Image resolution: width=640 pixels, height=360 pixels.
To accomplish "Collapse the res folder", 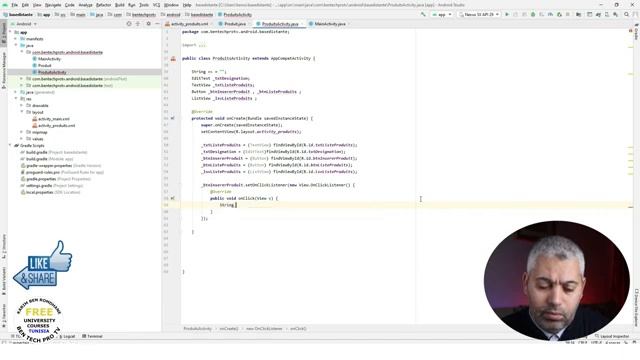I will click(x=16, y=99).
